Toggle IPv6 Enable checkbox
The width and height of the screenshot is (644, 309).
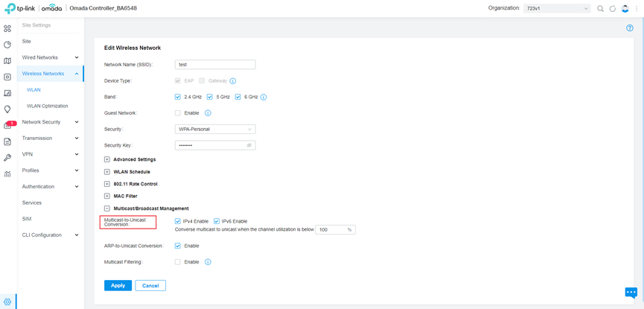(x=217, y=221)
